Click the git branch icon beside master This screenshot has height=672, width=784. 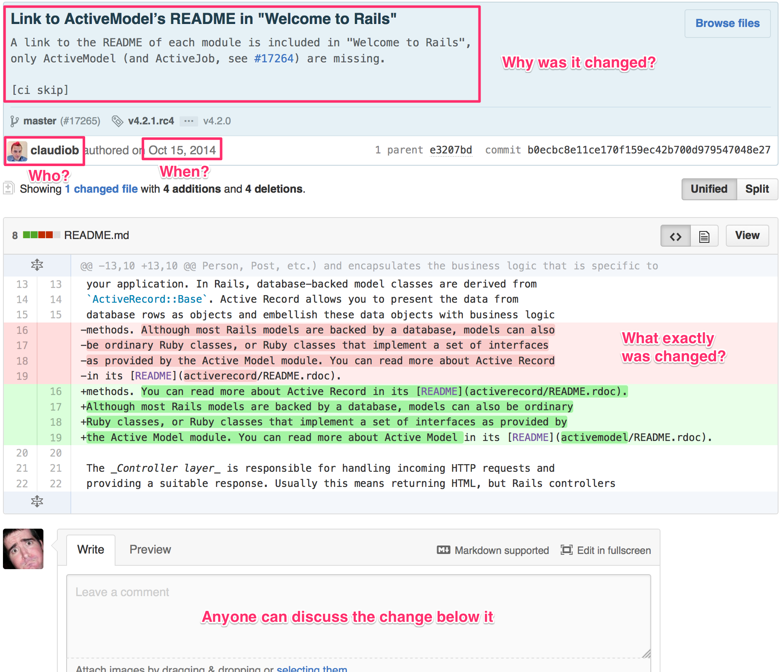[14, 121]
